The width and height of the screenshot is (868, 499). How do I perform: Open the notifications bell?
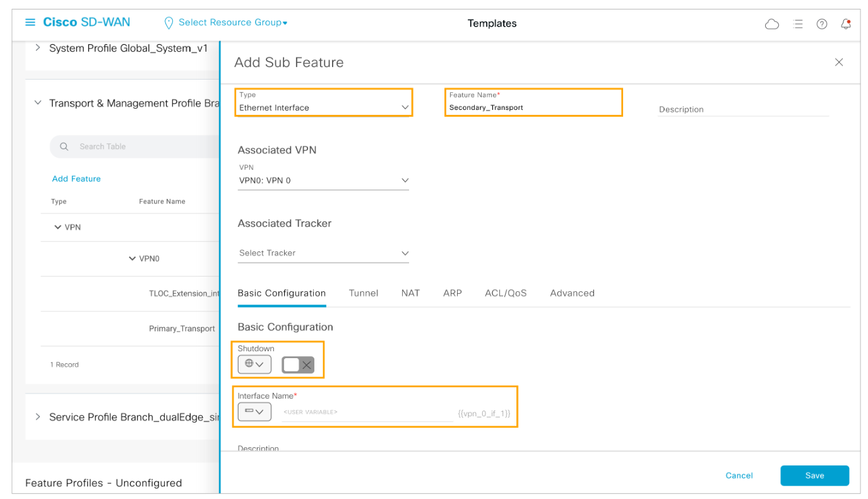846,24
